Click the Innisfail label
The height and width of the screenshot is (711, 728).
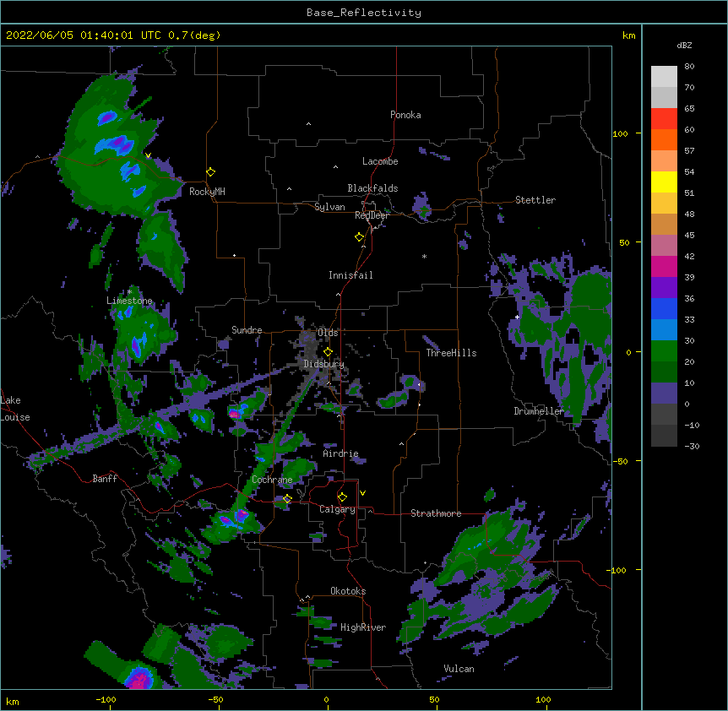[350, 275]
